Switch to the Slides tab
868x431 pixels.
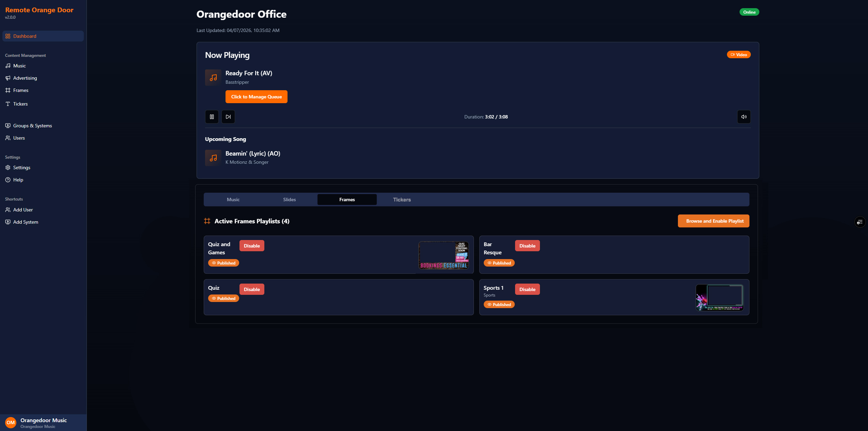pyautogui.click(x=289, y=199)
